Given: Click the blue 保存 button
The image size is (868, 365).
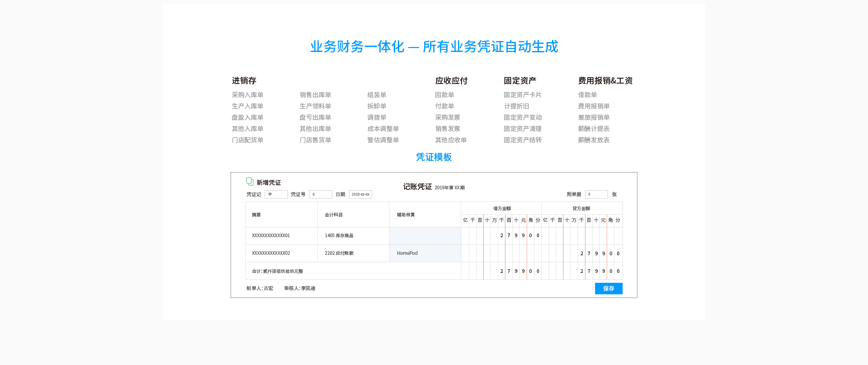Looking at the screenshot, I should click(609, 289).
